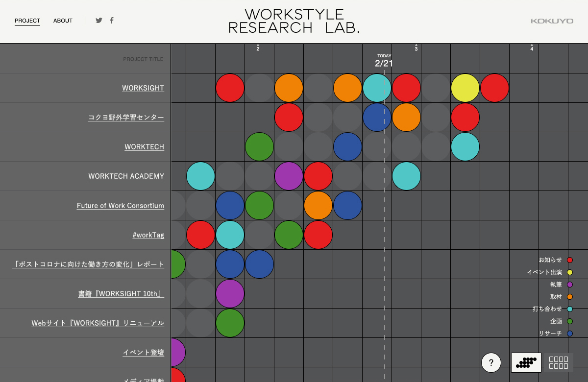Open the #workTag project link
The width and height of the screenshot is (588, 382).
(148, 235)
